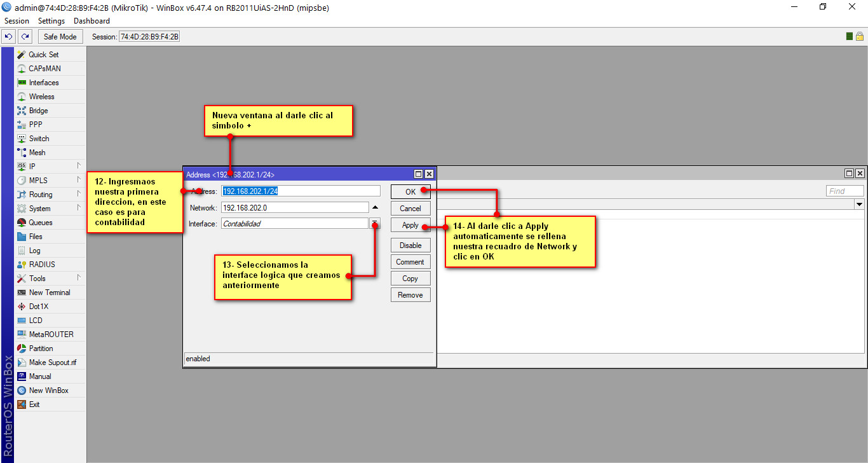Open the Queues sidebar icon
The height and width of the screenshot is (463, 868).
point(22,223)
